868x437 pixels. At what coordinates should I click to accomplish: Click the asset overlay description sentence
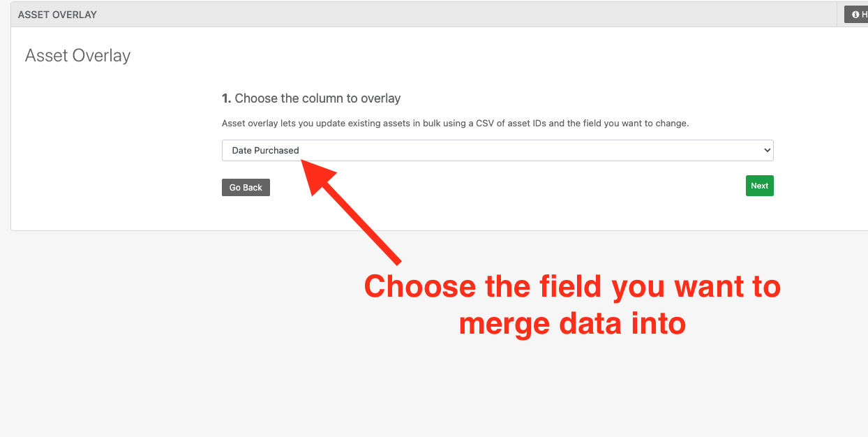[455, 124]
